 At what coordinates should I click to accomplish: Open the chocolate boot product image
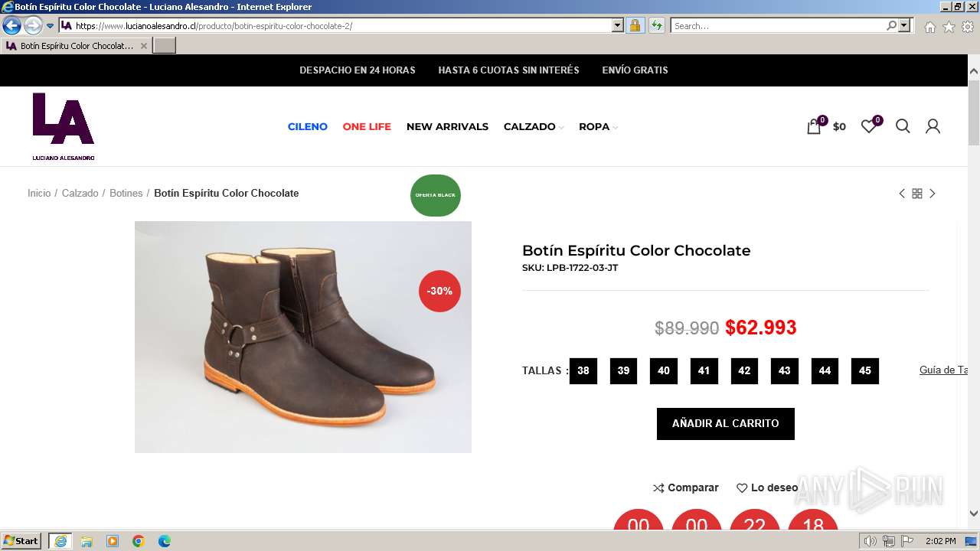[303, 337]
